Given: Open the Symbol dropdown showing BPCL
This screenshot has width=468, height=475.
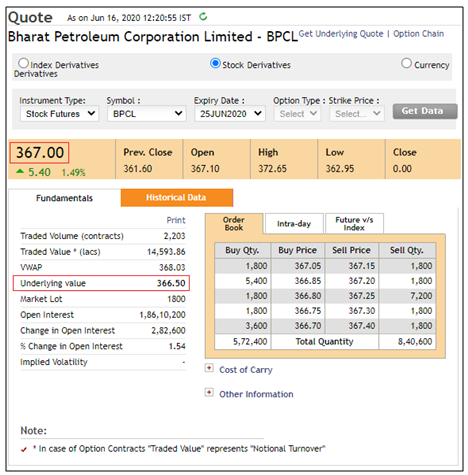Looking at the screenshot, I should (147, 114).
